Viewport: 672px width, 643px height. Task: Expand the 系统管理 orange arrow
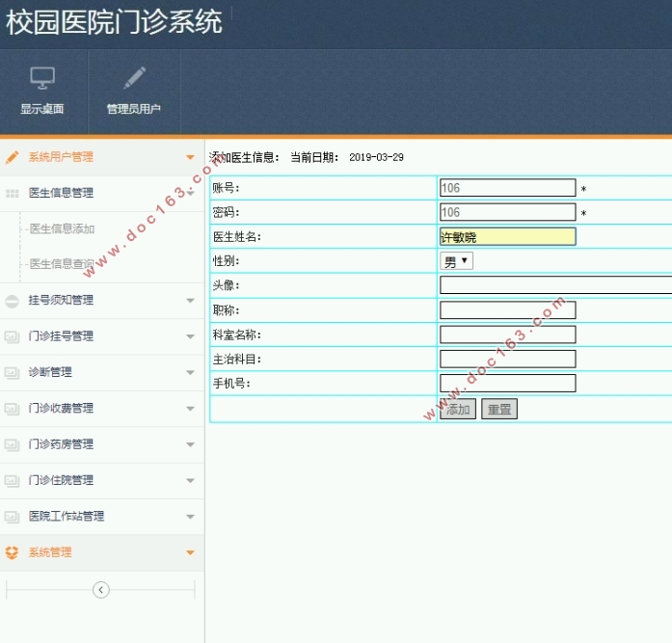point(190,552)
